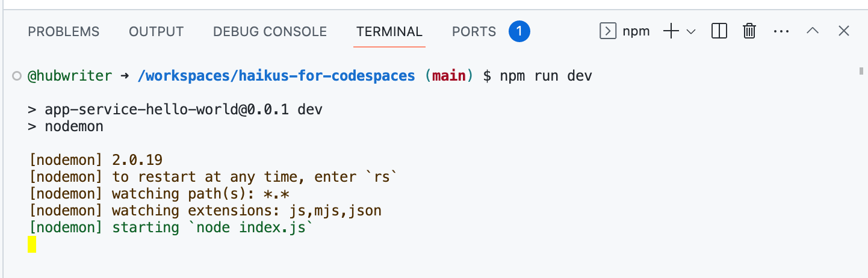868x278 pixels.
Task: Click the yellow terminal cursor block
Action: pos(32,244)
